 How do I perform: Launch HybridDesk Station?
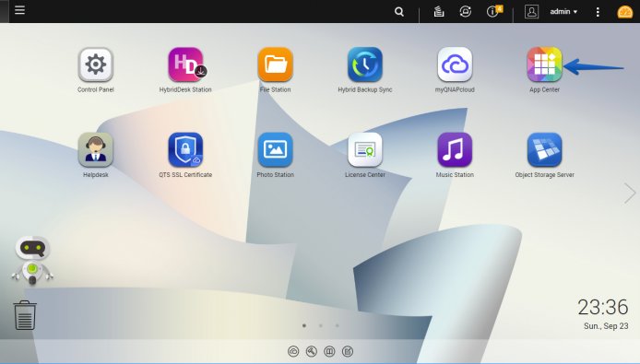(x=185, y=65)
